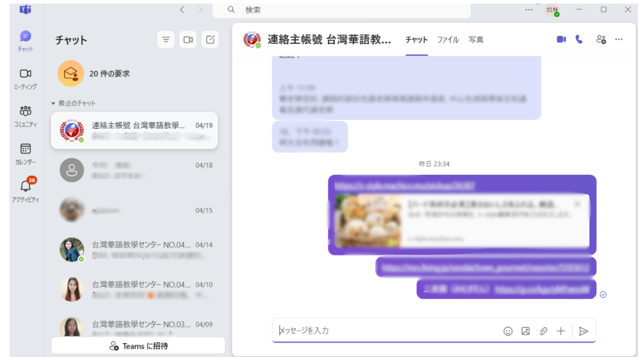Viewport: 644px width, 357px height.
Task: Collapse the 最近のチャット section
Action: point(53,103)
